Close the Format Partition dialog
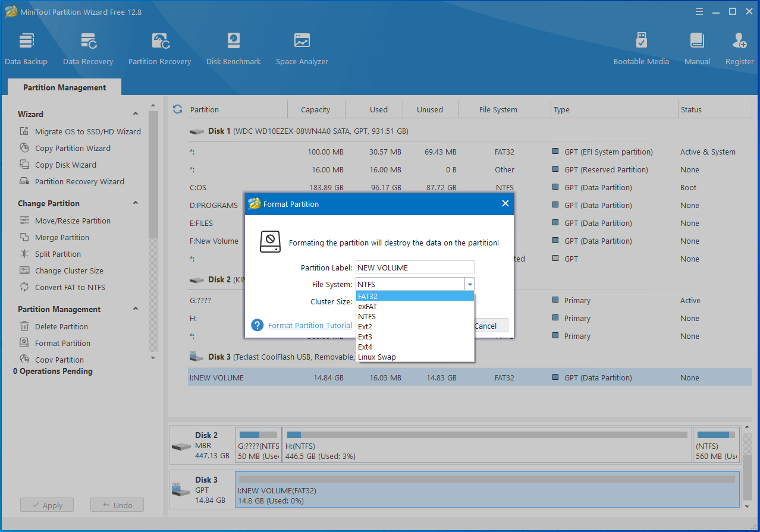This screenshot has height=532, width=760. point(505,203)
